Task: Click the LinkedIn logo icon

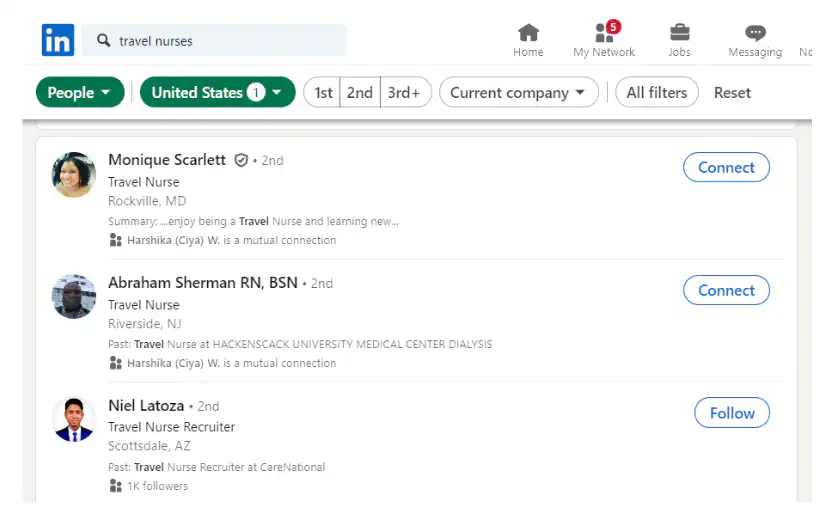Action: (58, 41)
